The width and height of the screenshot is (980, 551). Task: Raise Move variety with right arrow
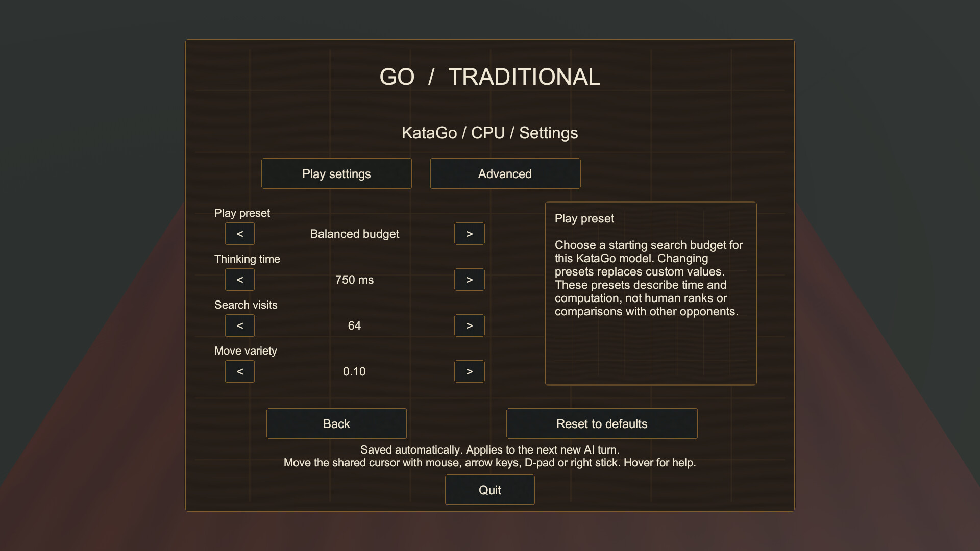pyautogui.click(x=470, y=371)
